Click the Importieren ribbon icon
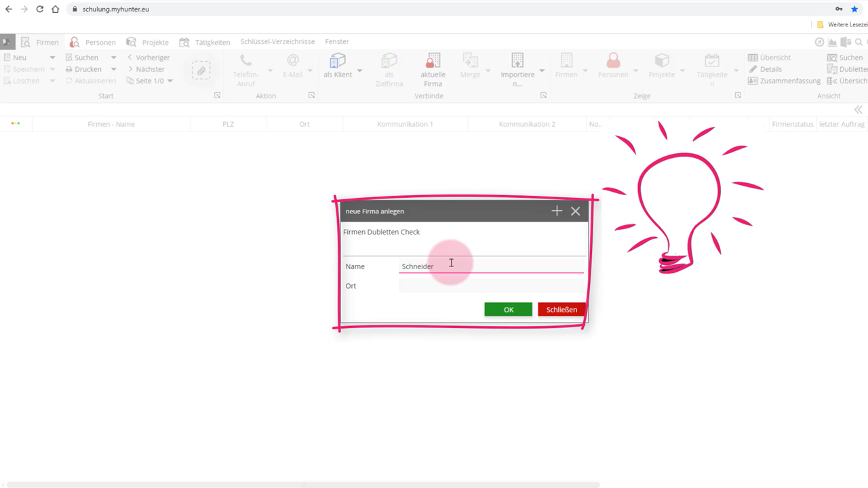The image size is (868, 488). 517,61
